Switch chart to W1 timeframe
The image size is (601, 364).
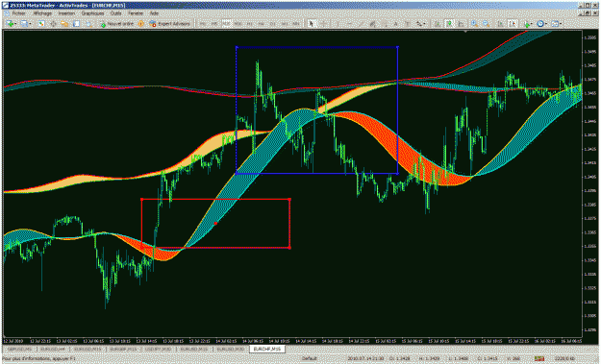pos(285,24)
